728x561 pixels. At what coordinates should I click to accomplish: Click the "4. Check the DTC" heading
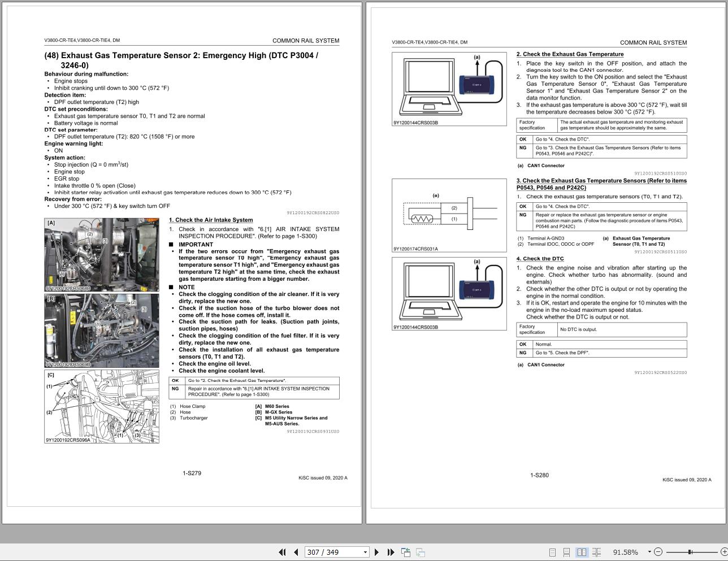click(540, 259)
